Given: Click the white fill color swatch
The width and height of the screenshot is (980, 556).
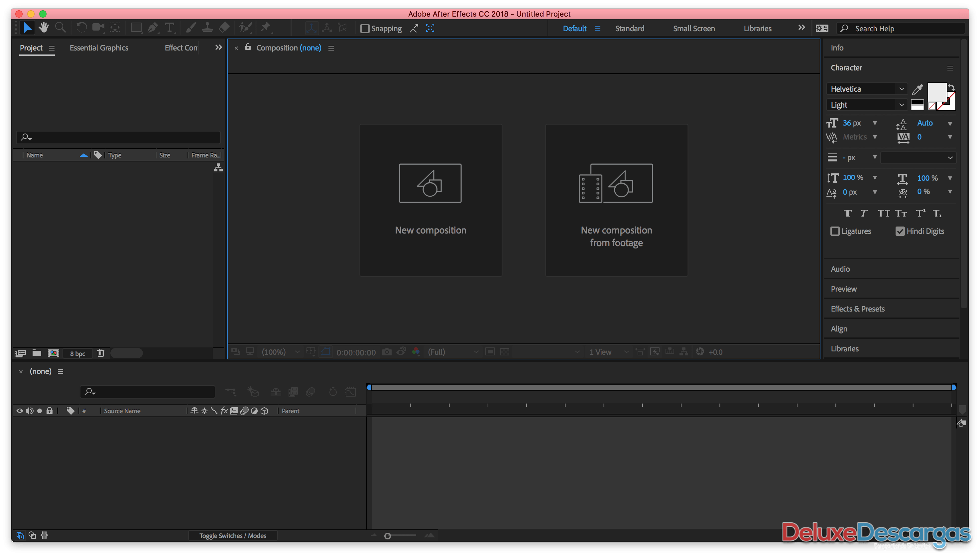Looking at the screenshot, I should coord(937,93).
